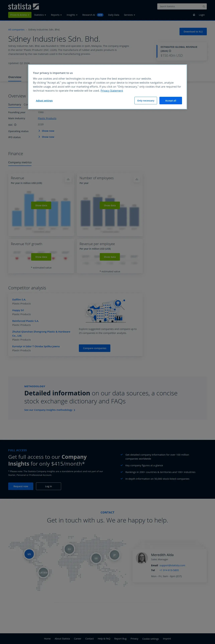Image resolution: width=215 pixels, height=644 pixels.
Task: Select the Overview tab
Action: click(x=15, y=77)
